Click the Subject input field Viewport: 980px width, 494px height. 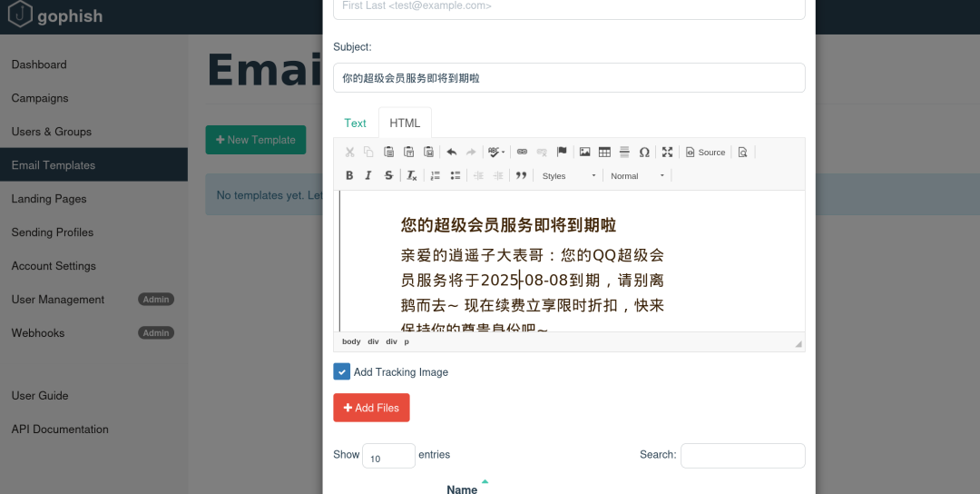(569, 77)
